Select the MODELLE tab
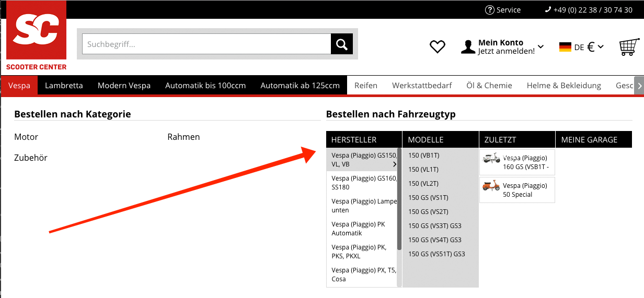644x298 pixels. 441,140
